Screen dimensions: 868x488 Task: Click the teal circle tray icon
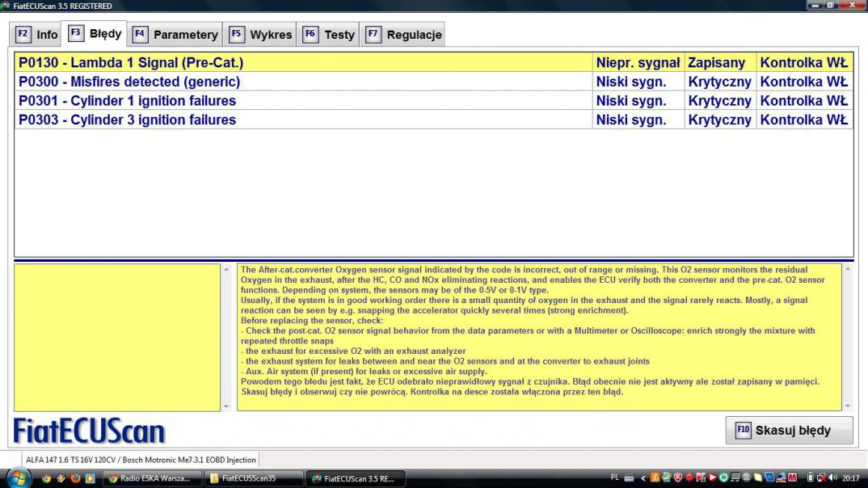click(723, 477)
